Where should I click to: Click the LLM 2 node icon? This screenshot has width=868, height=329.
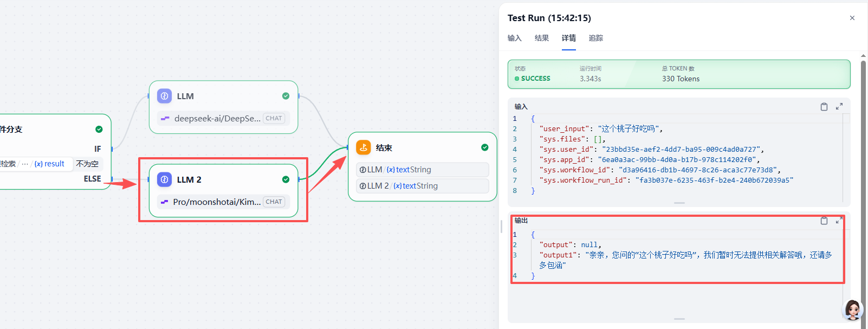pos(164,179)
